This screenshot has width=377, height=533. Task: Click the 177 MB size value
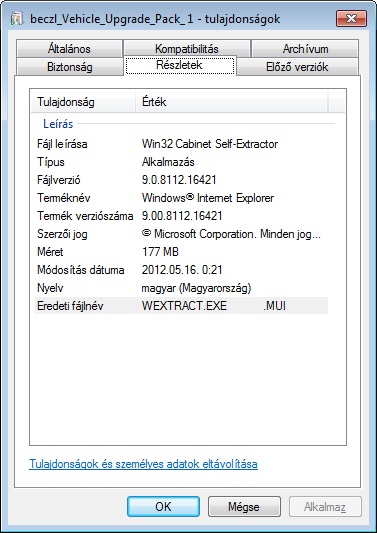click(160, 252)
